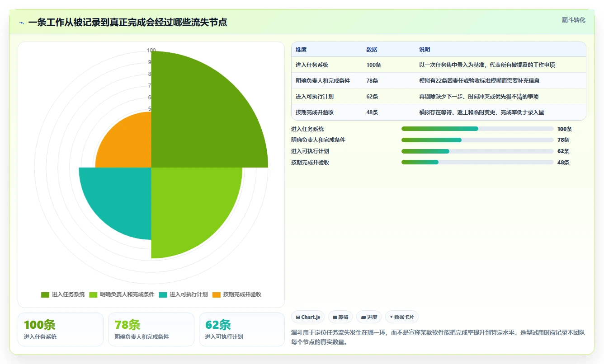Click the 100 axis label on the chart
604x364 pixels.
click(151, 51)
